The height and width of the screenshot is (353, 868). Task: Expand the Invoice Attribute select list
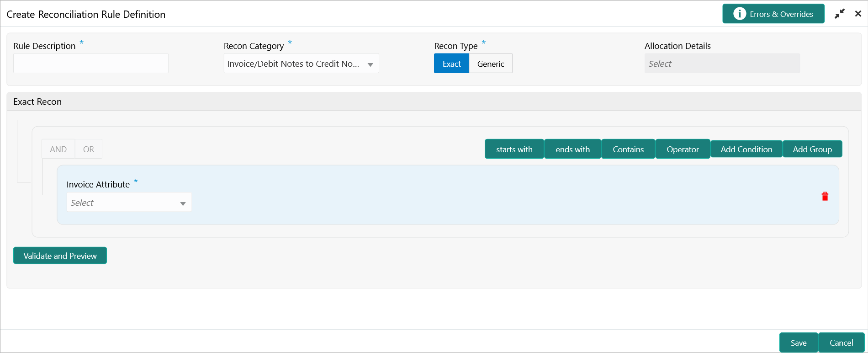pyautogui.click(x=129, y=202)
